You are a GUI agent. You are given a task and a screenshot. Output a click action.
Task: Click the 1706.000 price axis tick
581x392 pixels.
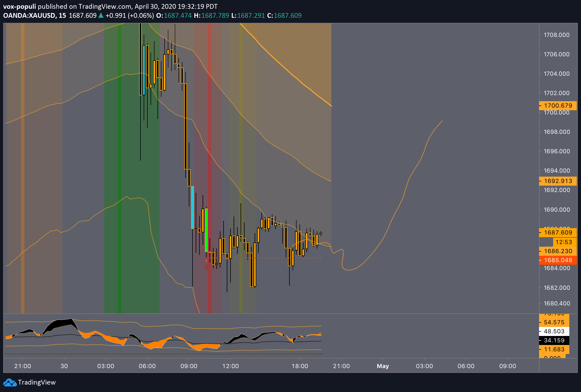(x=557, y=54)
